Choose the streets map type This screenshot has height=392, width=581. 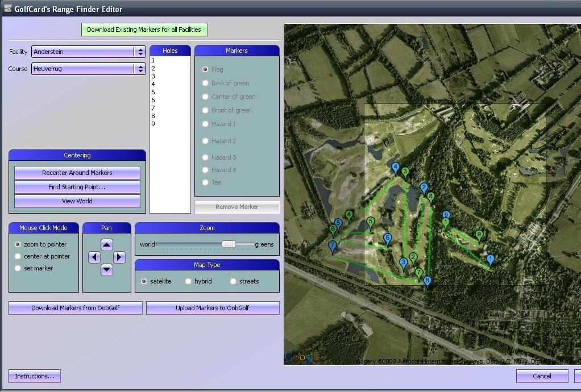pos(233,281)
